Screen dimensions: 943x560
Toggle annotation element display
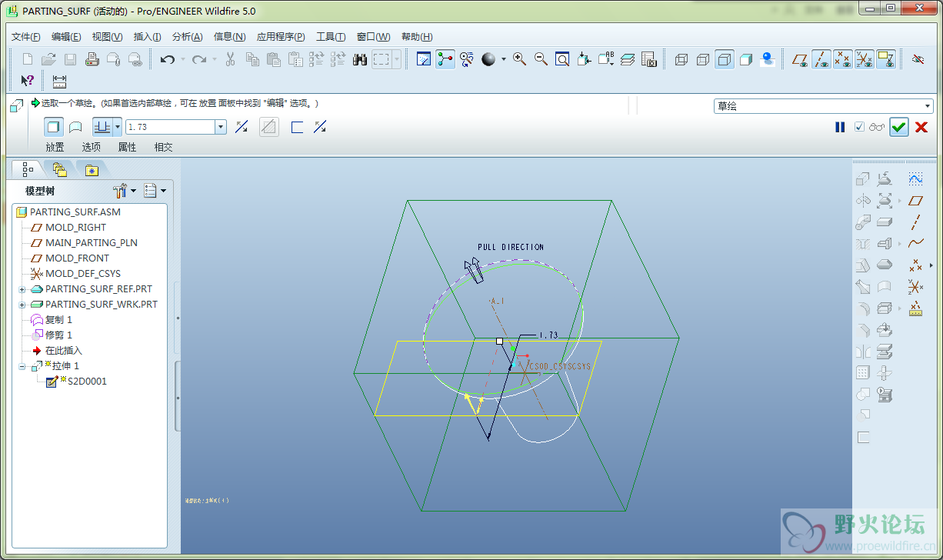click(886, 59)
